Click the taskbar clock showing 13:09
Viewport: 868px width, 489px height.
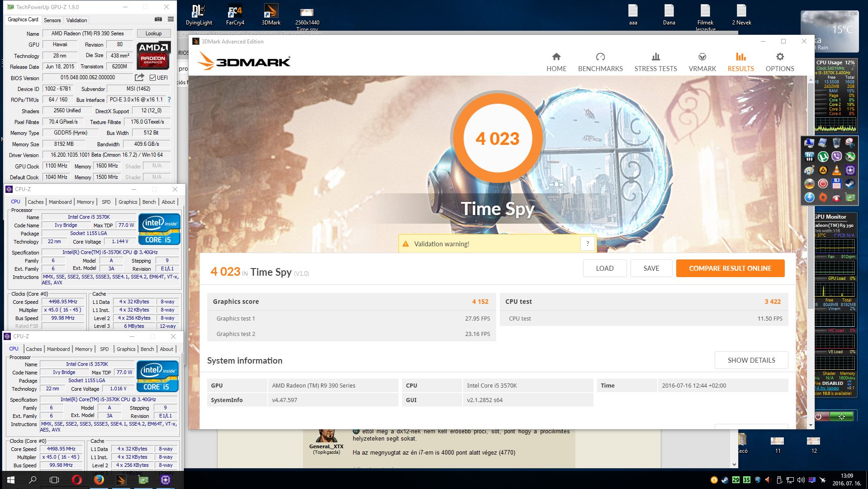coord(846,479)
